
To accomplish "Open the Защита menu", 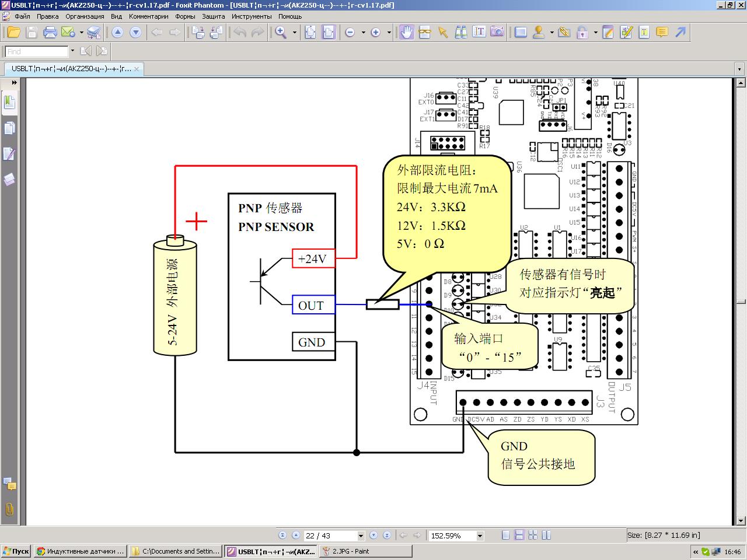I will (x=214, y=16).
